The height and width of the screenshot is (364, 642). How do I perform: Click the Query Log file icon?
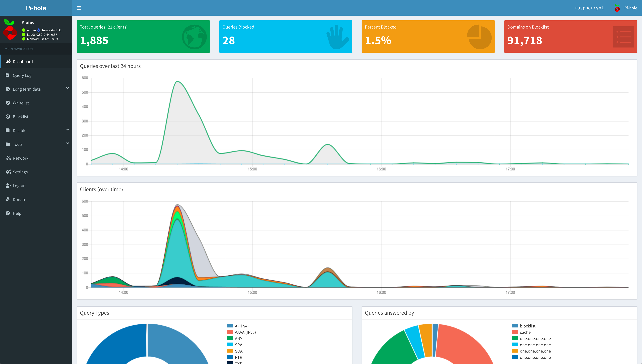(x=8, y=75)
